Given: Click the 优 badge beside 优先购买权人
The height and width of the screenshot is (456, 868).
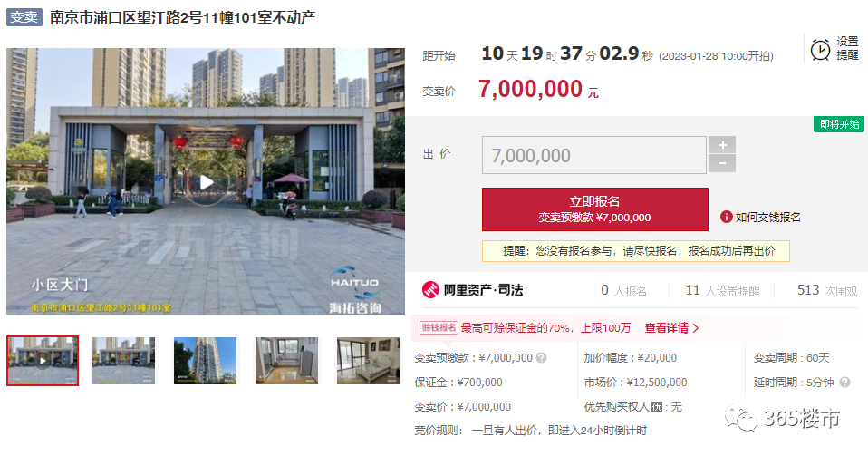Looking at the screenshot, I should (657, 407).
